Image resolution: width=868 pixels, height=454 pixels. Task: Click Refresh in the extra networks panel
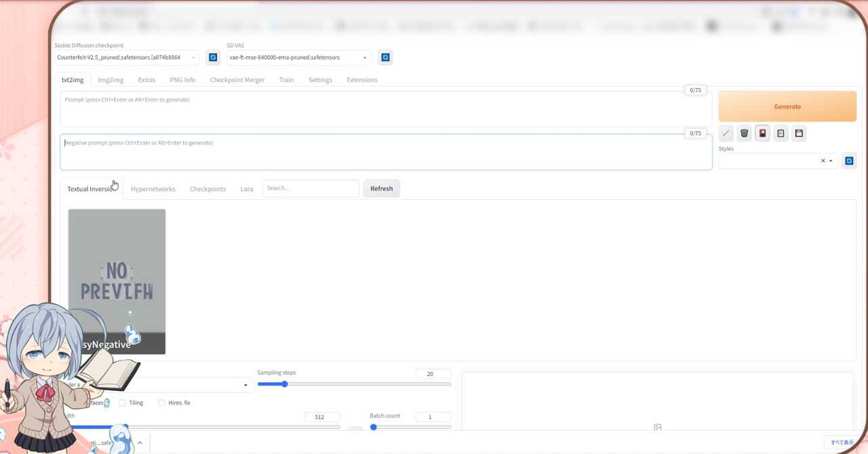(381, 188)
